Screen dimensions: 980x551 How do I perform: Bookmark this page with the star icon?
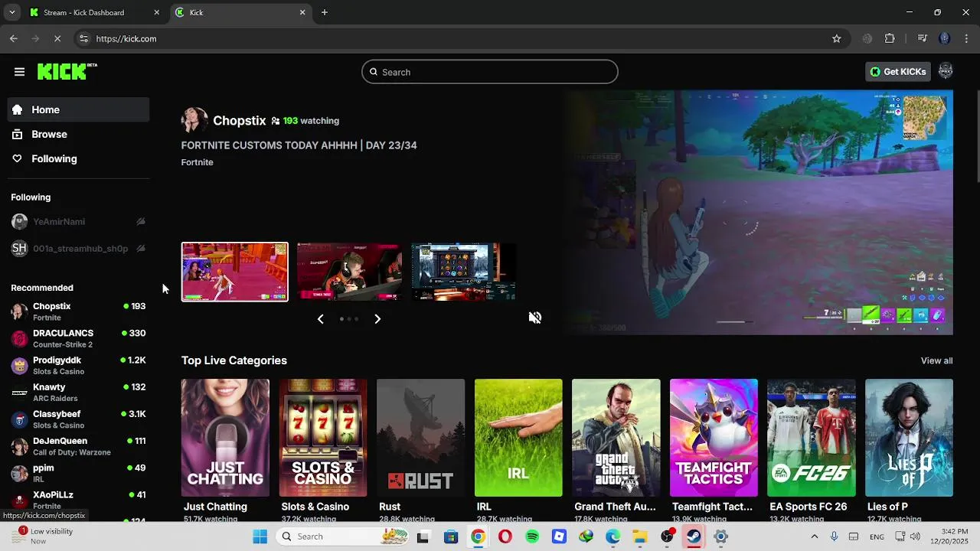(x=837, y=38)
